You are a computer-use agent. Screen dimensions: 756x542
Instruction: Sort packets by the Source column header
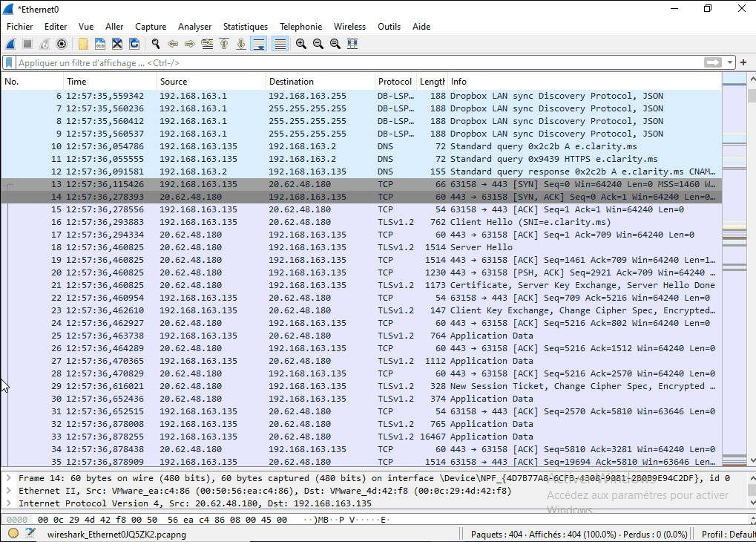coord(211,82)
